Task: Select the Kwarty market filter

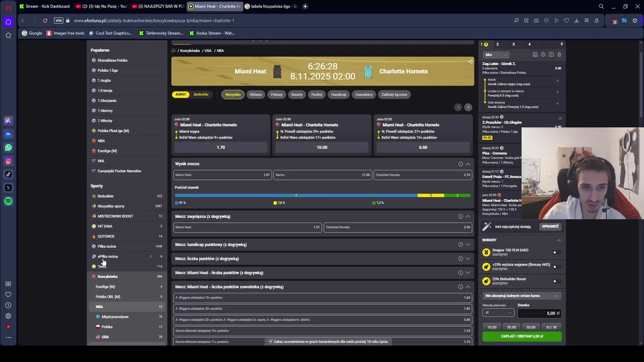Action: point(297,95)
